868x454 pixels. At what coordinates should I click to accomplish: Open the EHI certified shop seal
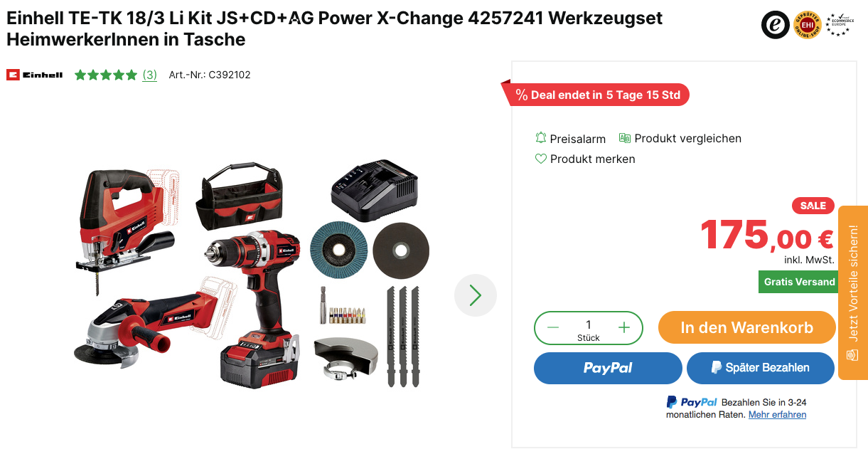[x=808, y=25]
